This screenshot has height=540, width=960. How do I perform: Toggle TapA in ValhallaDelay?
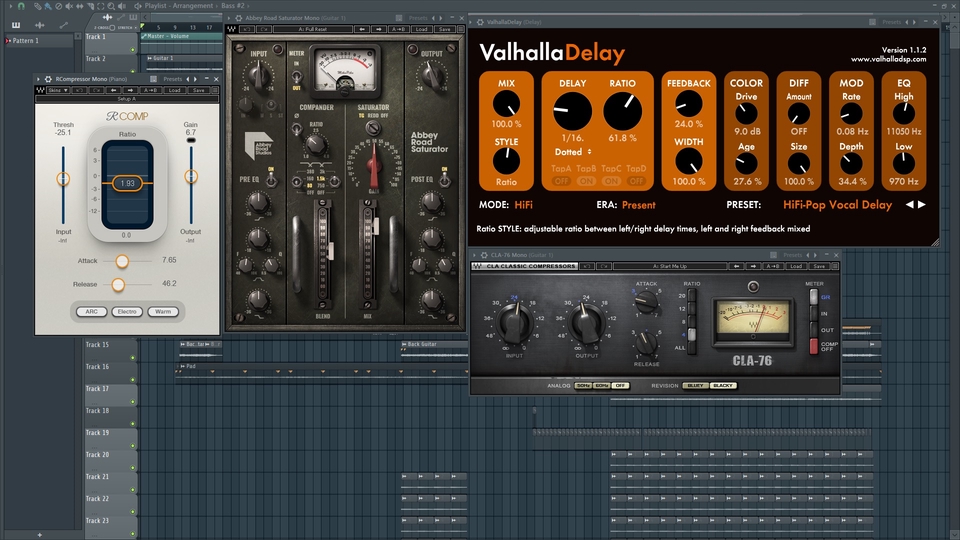tap(561, 181)
